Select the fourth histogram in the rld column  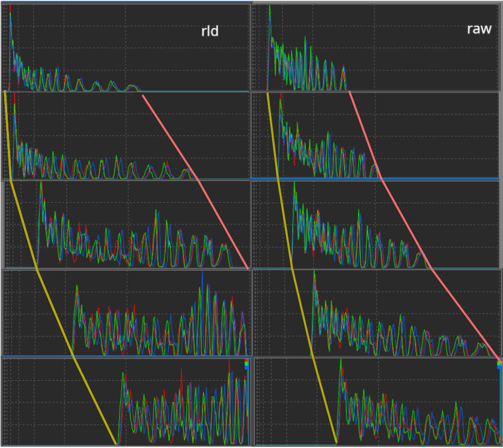(126, 312)
